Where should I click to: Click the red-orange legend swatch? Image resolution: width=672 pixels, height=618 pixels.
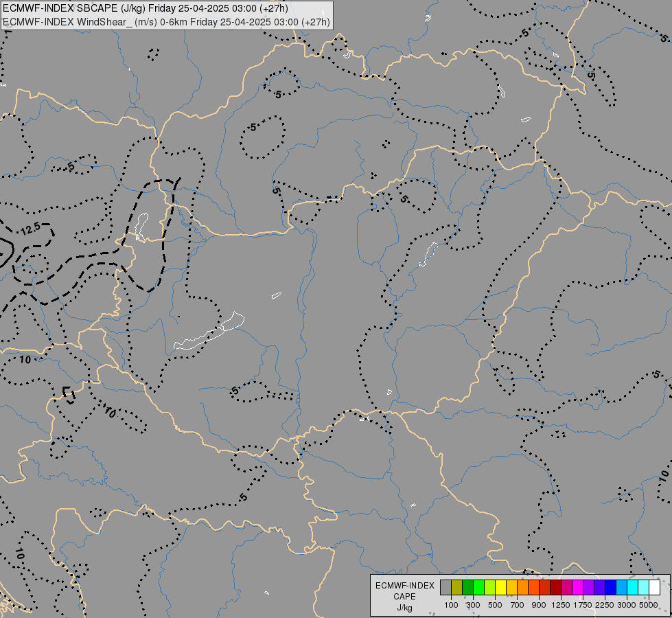533,588
